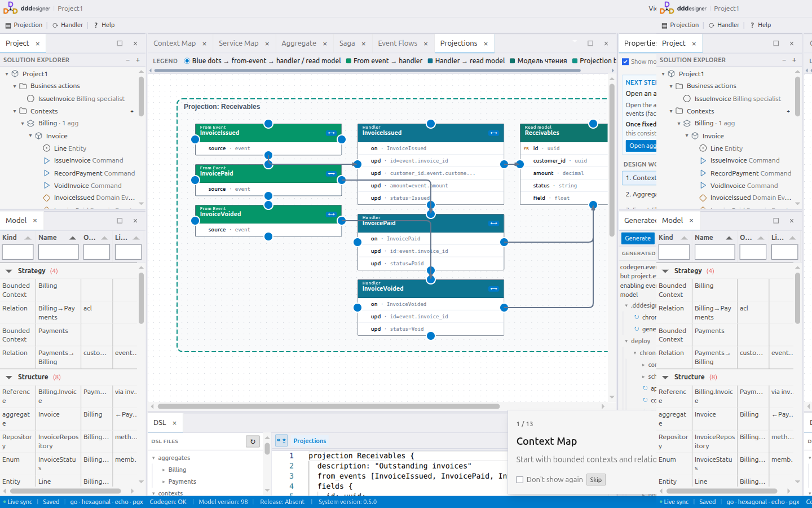812x508 pixels.
Task: Refresh the DSL files list
Action: click(253, 441)
